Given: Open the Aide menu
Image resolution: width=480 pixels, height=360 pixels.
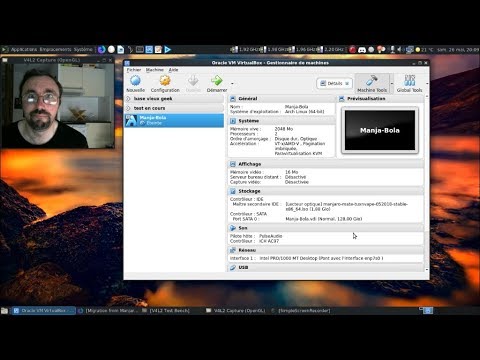Looking at the screenshot, I should [x=173, y=70].
